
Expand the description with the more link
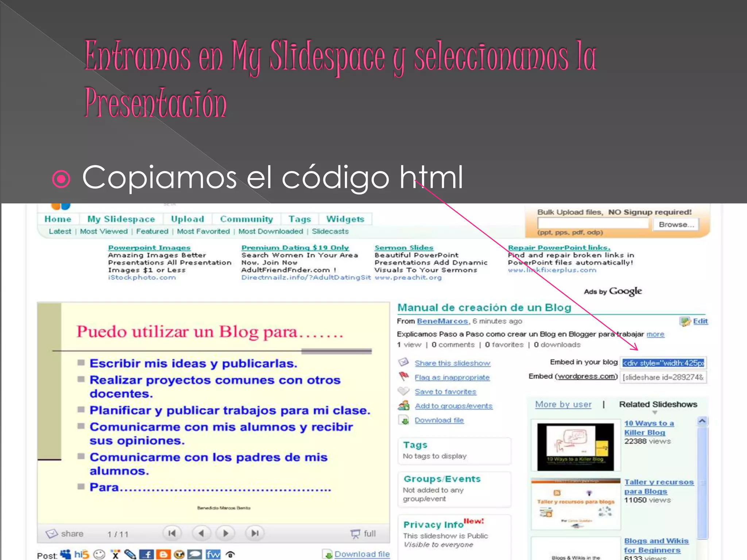click(x=655, y=334)
